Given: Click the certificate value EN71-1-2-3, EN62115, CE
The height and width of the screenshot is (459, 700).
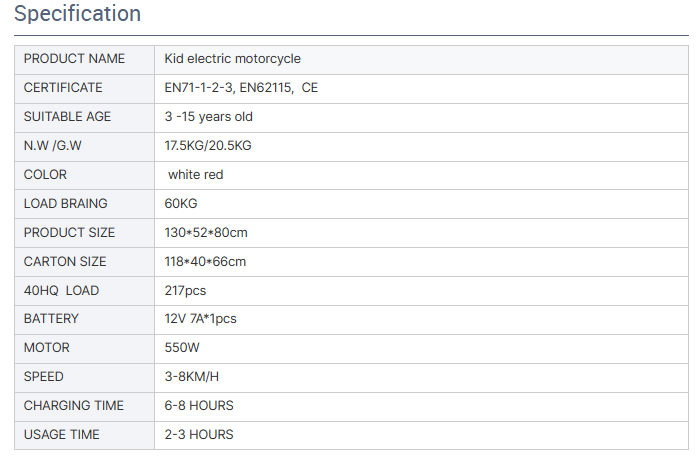Looking at the screenshot, I should (x=241, y=88).
